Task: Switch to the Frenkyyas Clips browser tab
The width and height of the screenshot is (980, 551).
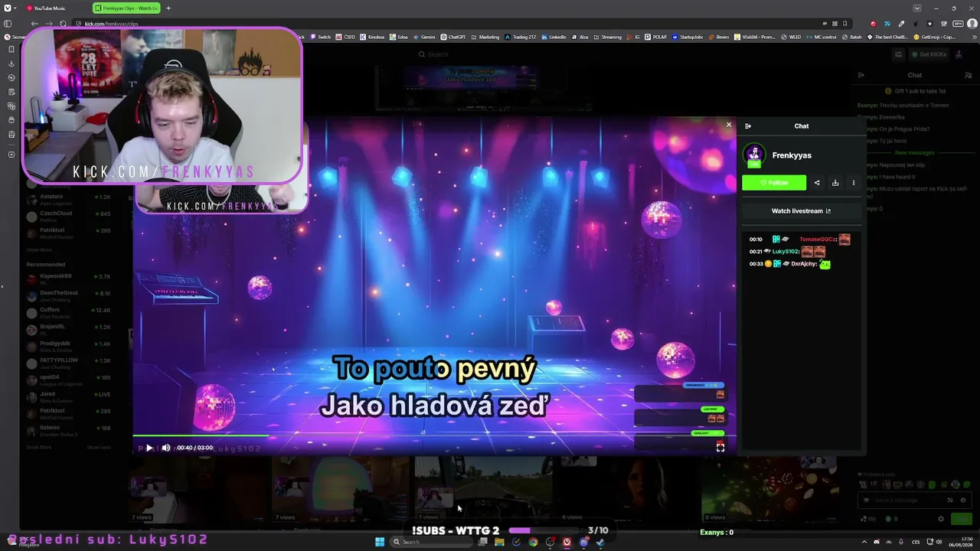Action: click(x=126, y=8)
